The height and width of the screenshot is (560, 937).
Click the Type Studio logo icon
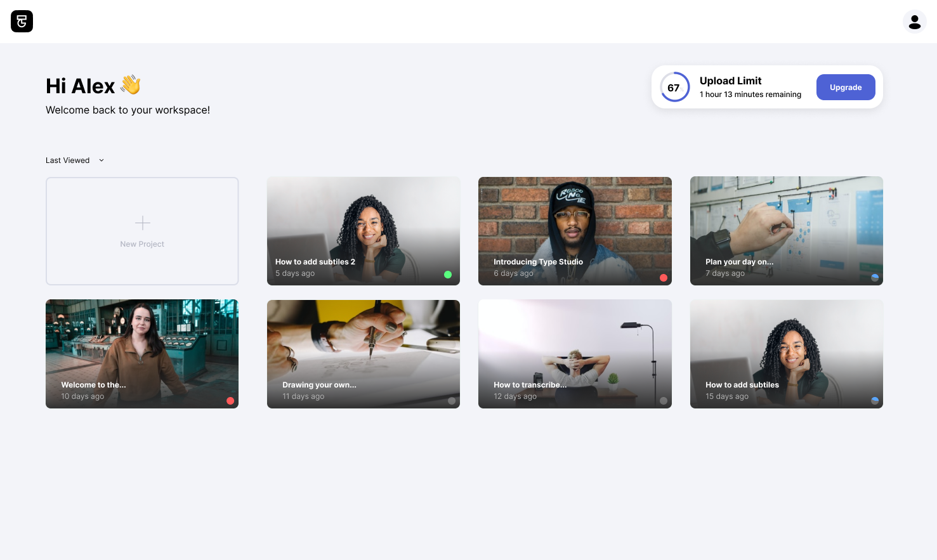coord(22,22)
